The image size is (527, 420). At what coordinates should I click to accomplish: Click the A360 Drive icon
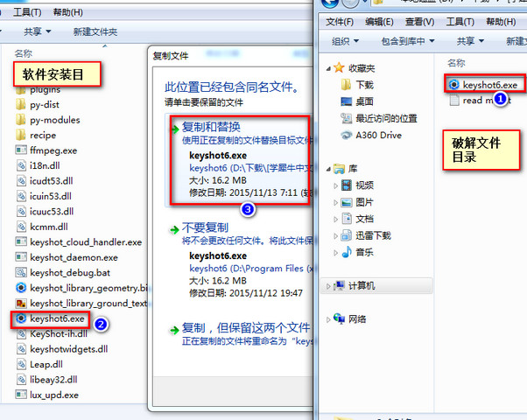(346, 135)
